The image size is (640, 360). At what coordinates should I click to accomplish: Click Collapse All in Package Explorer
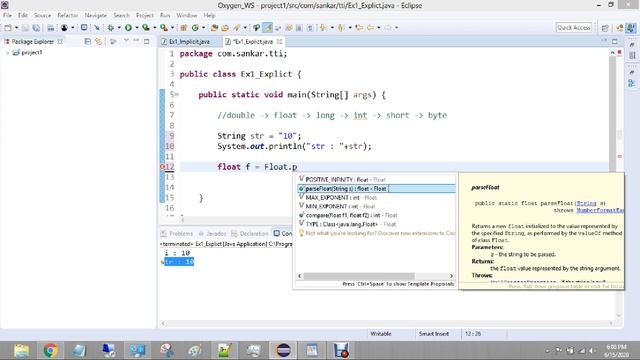click(87, 42)
